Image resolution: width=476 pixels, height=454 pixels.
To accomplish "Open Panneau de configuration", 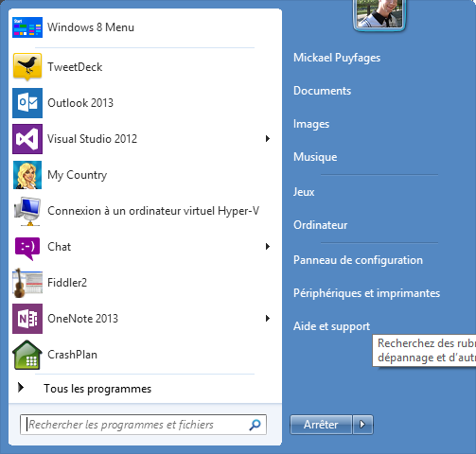I will tap(358, 260).
